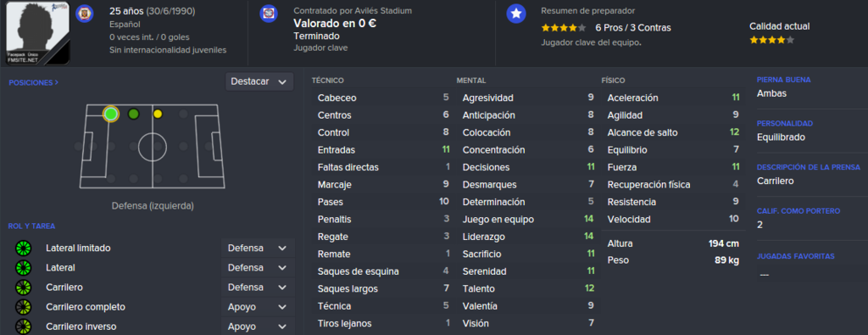Click the Carrilero completo suitability wheel icon
The image size is (868, 335).
tap(23, 307)
